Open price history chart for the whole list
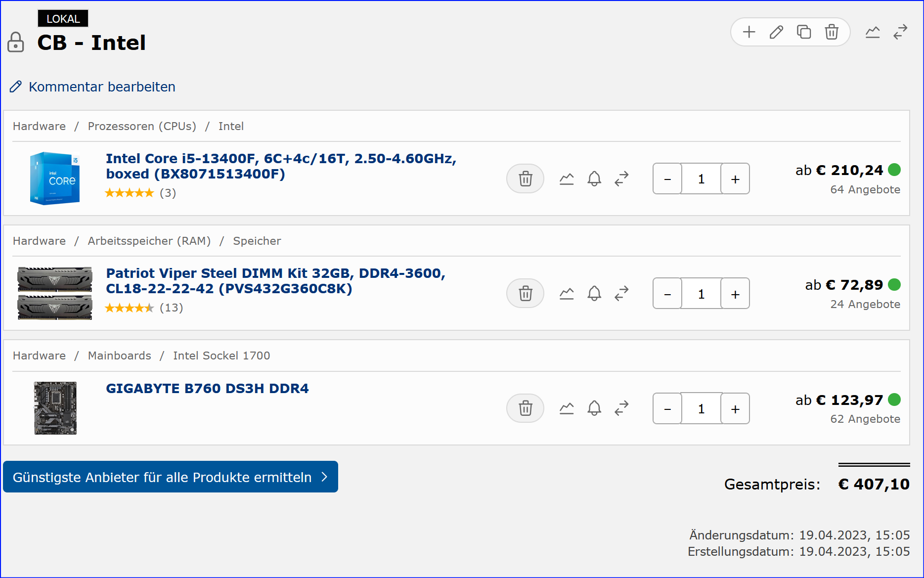The image size is (924, 578). pos(873,32)
